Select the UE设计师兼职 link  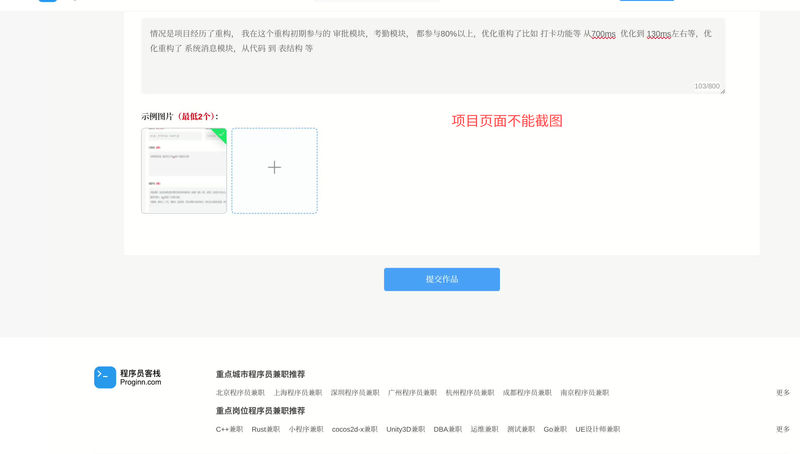[597, 429]
